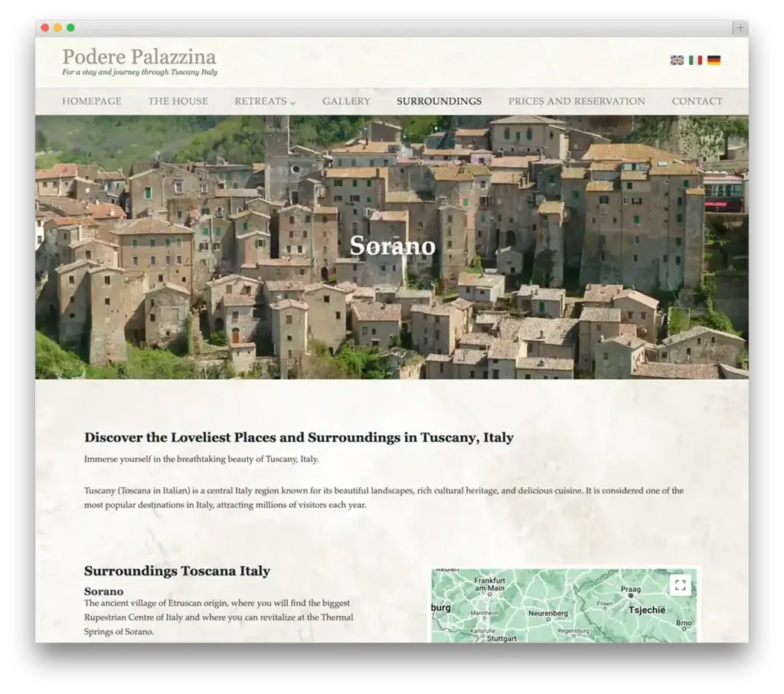Click Praag label on the map
The height and width of the screenshot is (694, 784).
pyautogui.click(x=631, y=589)
